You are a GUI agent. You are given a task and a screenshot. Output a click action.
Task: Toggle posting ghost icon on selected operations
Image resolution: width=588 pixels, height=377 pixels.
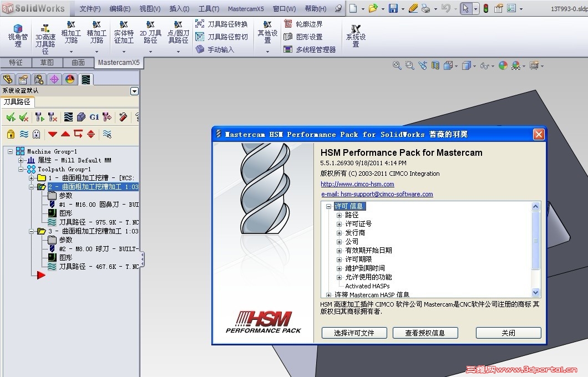tap(37, 134)
